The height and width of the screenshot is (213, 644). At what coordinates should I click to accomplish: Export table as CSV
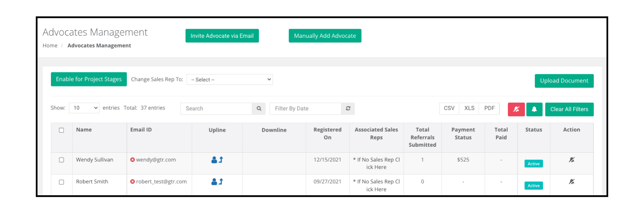[x=449, y=109]
